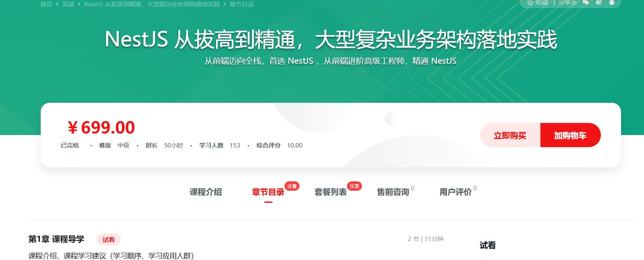This screenshot has width=644, height=260.
Task: Click the 已完结 status label
Action: pos(70,146)
